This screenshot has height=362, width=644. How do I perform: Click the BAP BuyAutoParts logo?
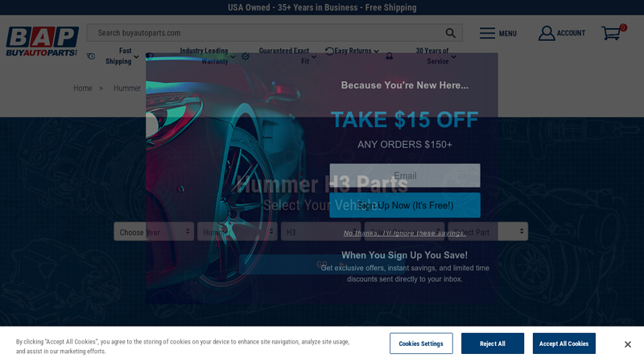point(42,42)
